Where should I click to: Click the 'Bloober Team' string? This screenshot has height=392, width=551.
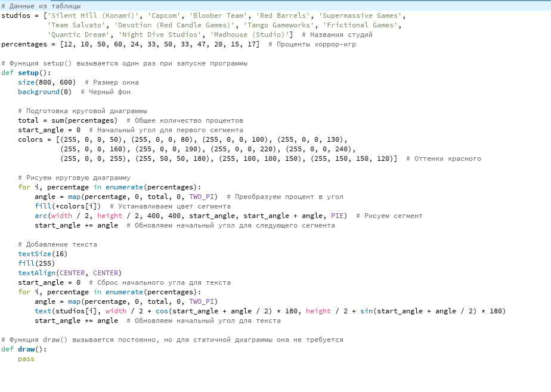(218, 15)
